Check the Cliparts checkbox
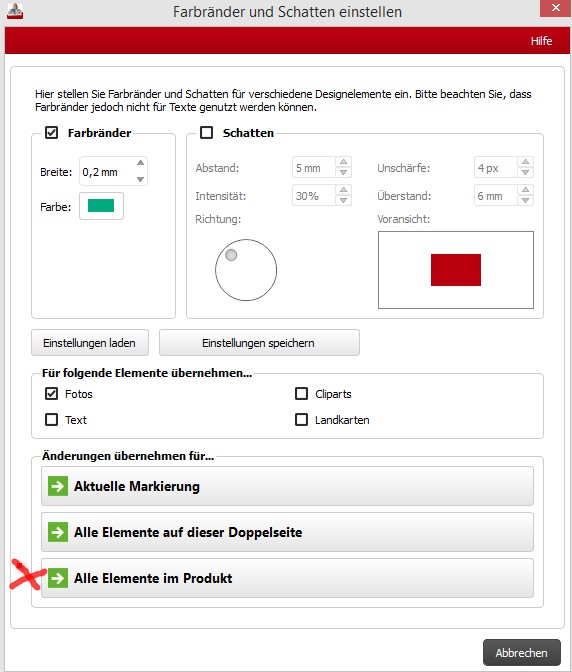This screenshot has width=572, height=672. point(301,393)
